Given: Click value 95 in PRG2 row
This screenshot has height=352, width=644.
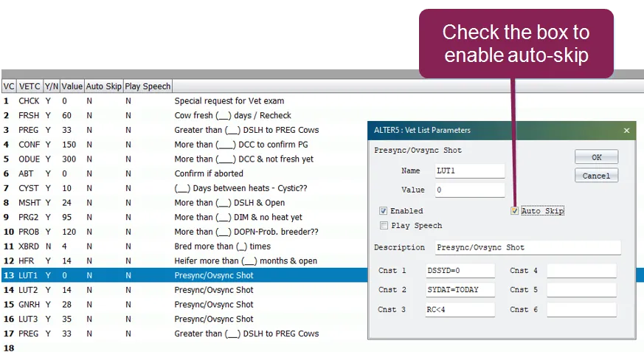Looking at the screenshot, I should [66, 217].
